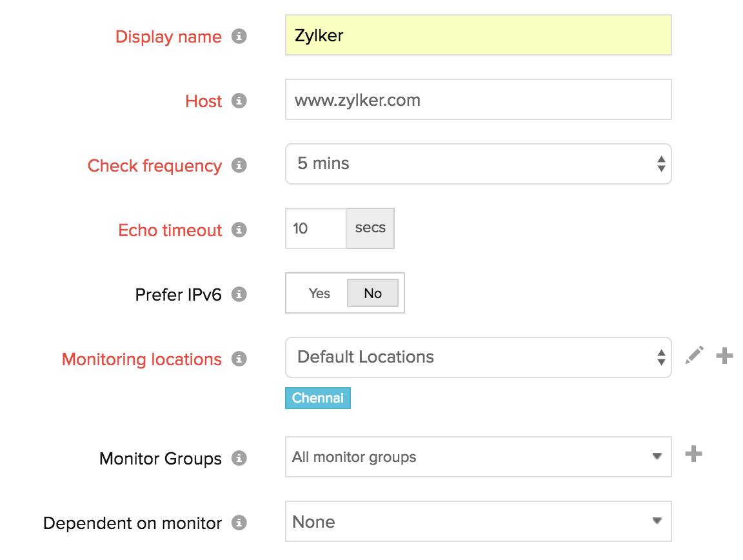
Task: Click info icon beside Echo timeout
Action: click(239, 230)
